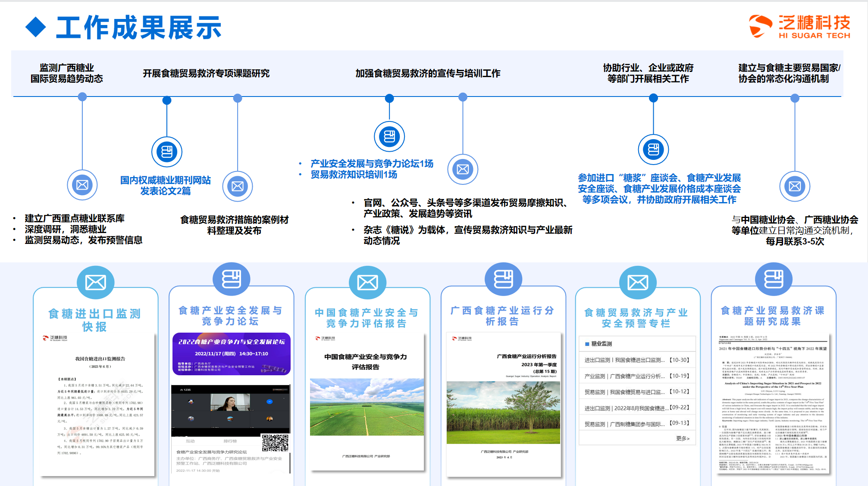The width and height of the screenshot is (868, 486).
Task: Click envelope icon above 建立广西重点糖业联系库 list
Action: tap(82, 185)
